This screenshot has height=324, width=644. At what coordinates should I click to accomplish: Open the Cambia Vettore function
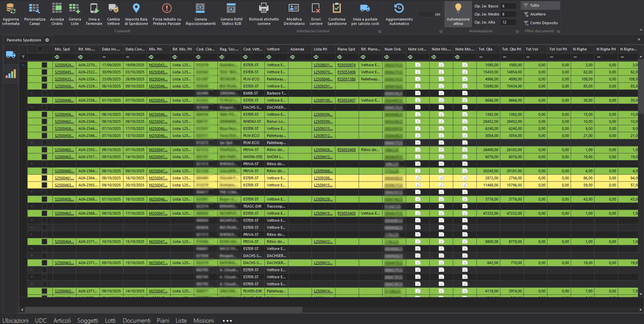click(x=113, y=13)
